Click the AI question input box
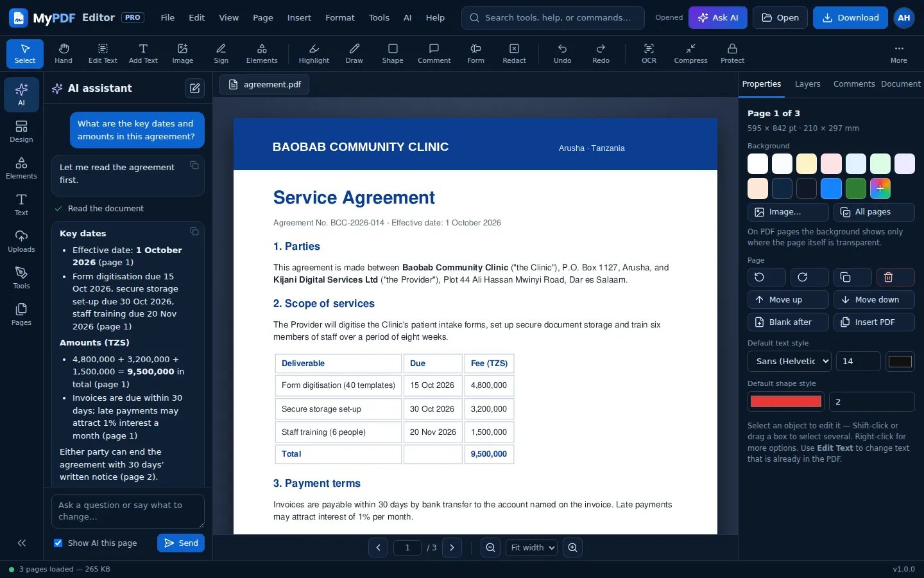924x578 pixels. click(128, 511)
